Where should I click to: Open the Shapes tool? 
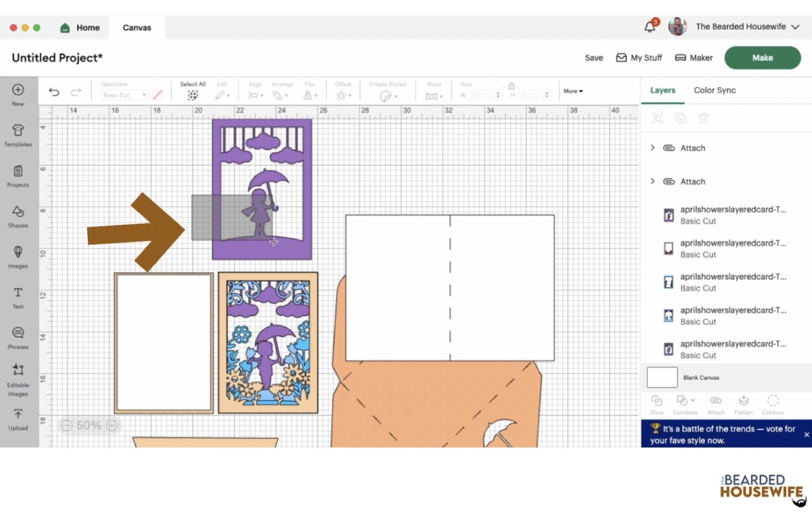(x=18, y=216)
